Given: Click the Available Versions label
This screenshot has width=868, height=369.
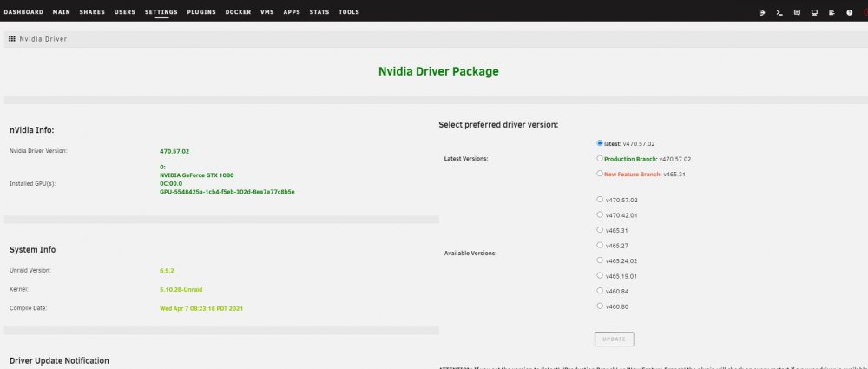Looking at the screenshot, I should click(470, 254).
